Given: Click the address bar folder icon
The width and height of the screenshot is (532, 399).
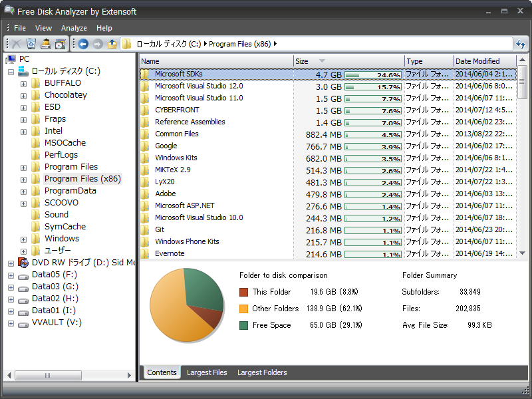Looking at the screenshot, I should tap(127, 44).
